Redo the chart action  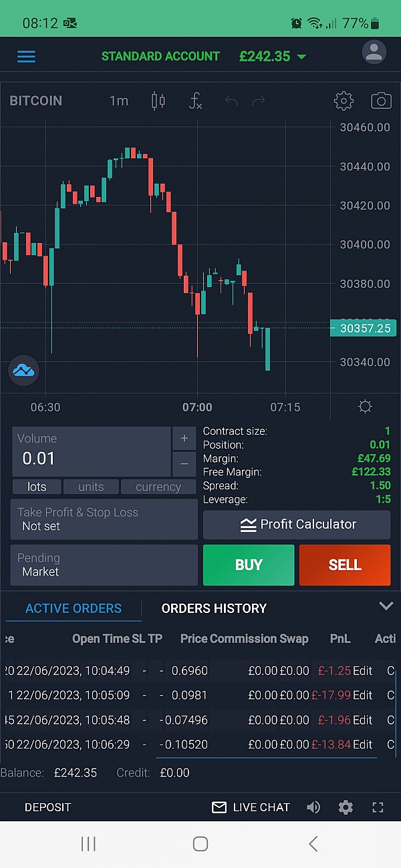259,101
